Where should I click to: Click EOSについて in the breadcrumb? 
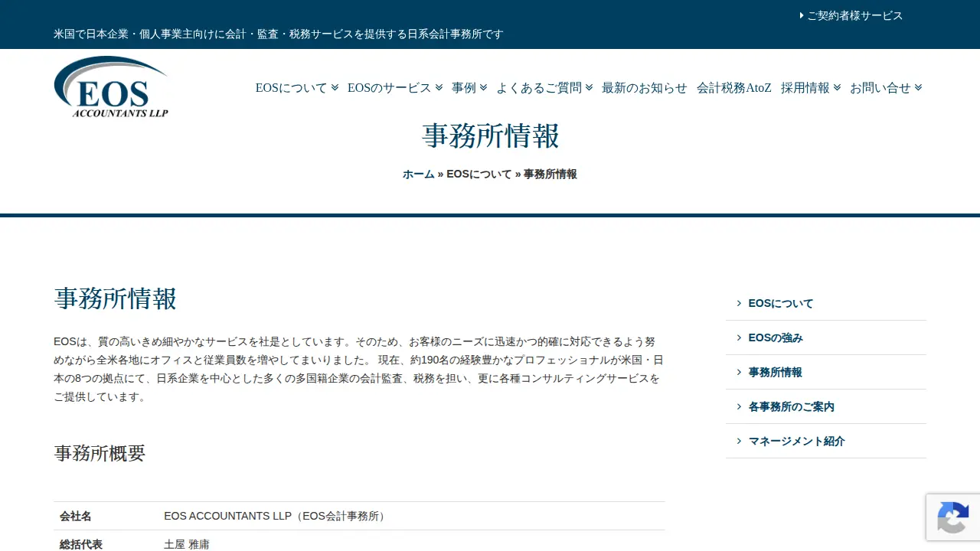point(479,174)
